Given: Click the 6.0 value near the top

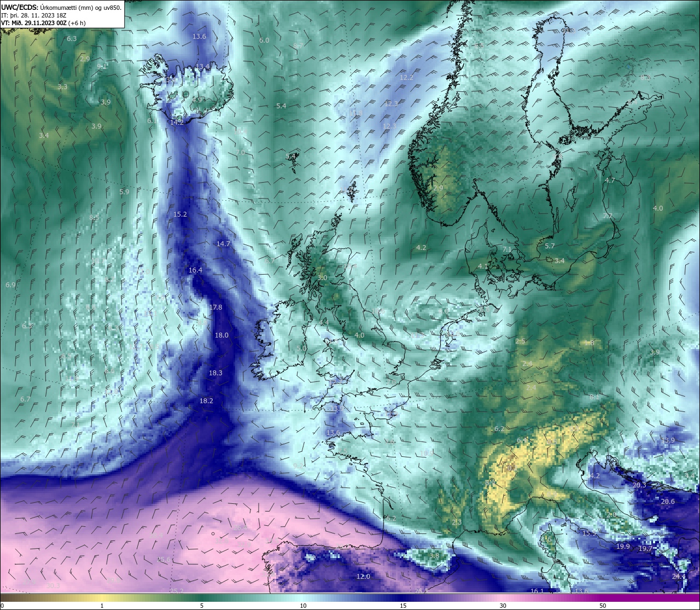Looking at the screenshot, I should click(x=264, y=40).
